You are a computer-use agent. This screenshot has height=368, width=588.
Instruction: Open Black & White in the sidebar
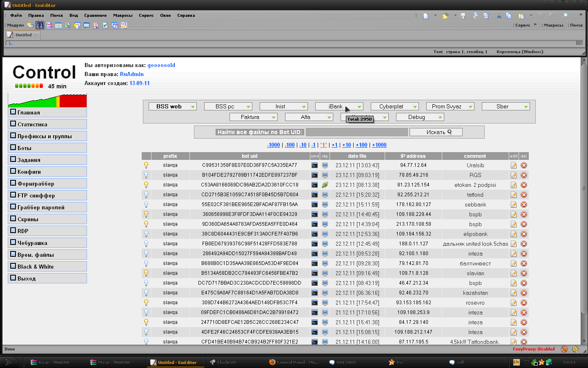point(47,266)
